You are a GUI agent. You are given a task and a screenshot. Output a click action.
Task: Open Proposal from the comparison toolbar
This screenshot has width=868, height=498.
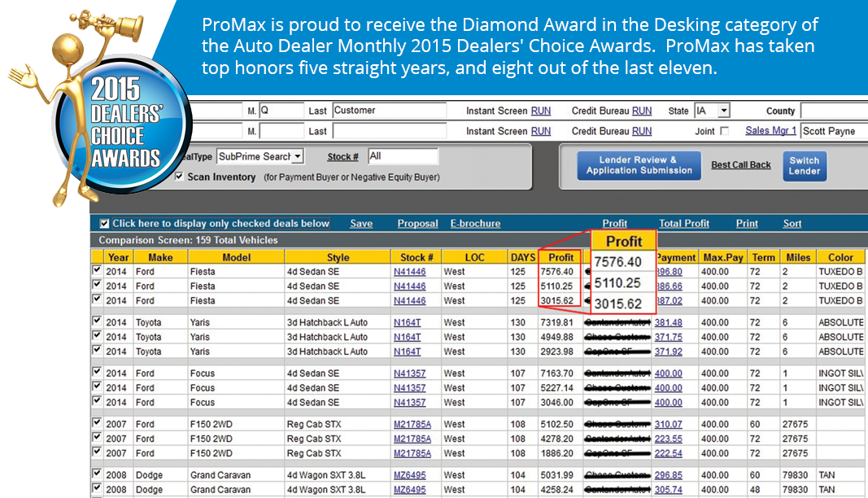coord(417,223)
